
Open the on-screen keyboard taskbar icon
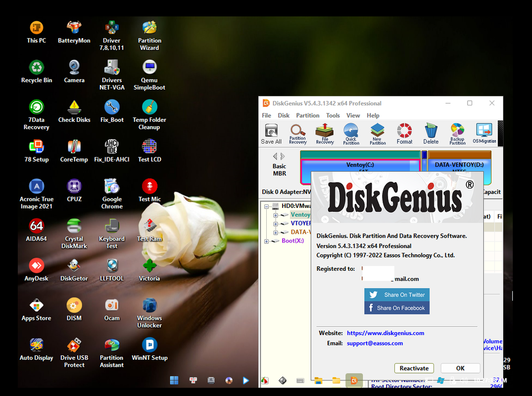pyautogui.click(x=300, y=380)
